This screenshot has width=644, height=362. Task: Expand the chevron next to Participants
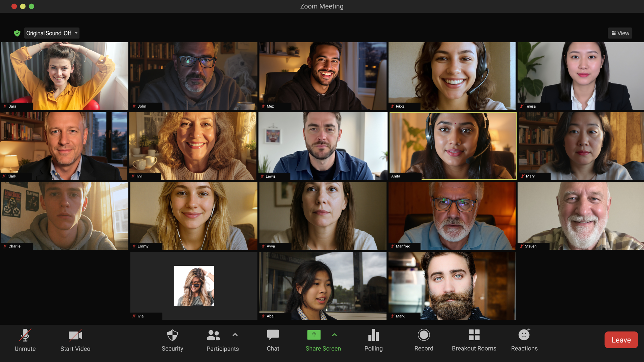click(x=235, y=335)
